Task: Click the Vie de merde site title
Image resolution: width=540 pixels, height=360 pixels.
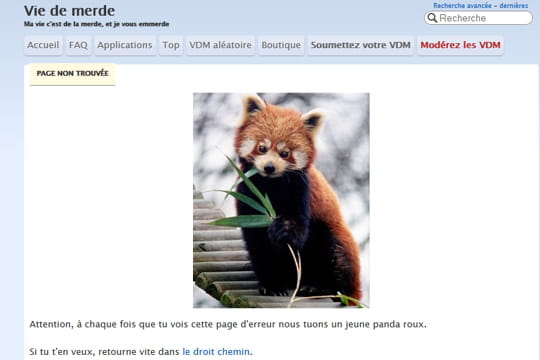Action: [69, 11]
